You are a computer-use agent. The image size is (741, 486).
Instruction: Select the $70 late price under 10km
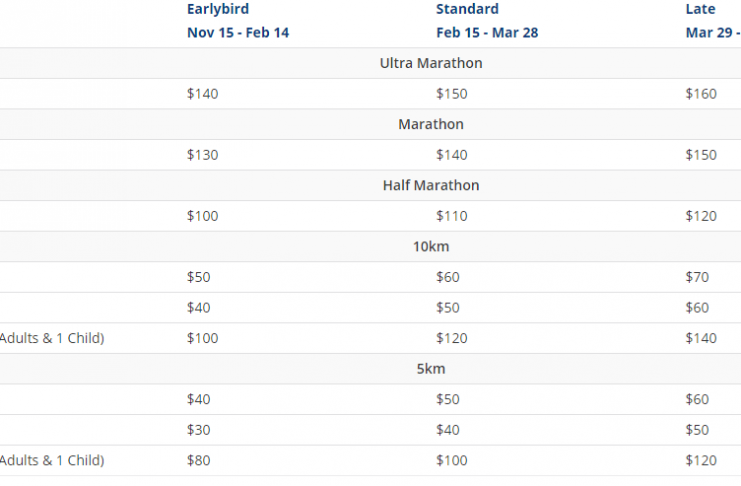point(697,277)
